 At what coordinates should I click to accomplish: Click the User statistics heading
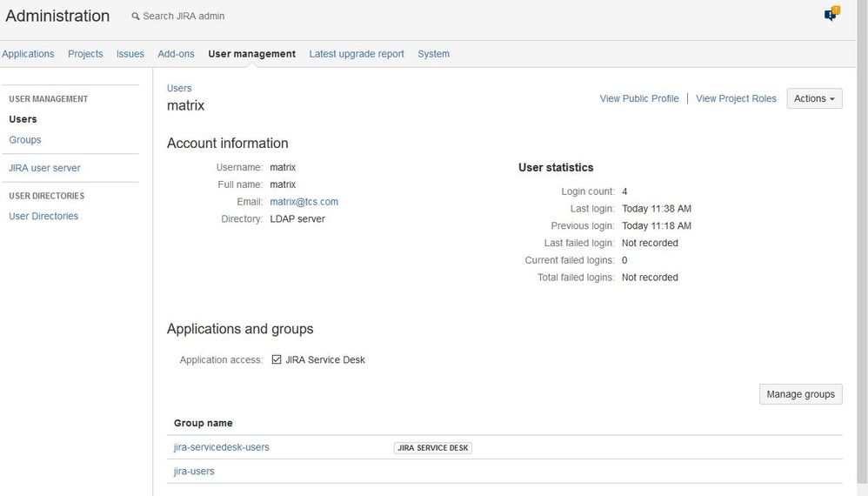click(556, 167)
